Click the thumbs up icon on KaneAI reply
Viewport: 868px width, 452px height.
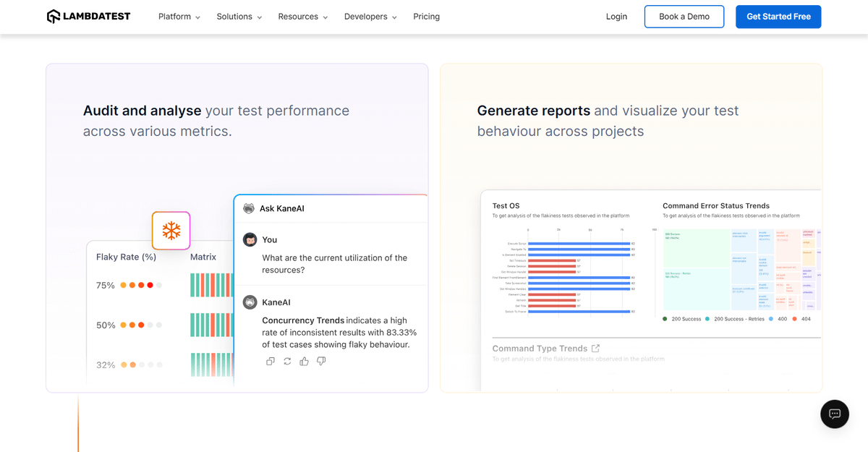pyautogui.click(x=305, y=361)
